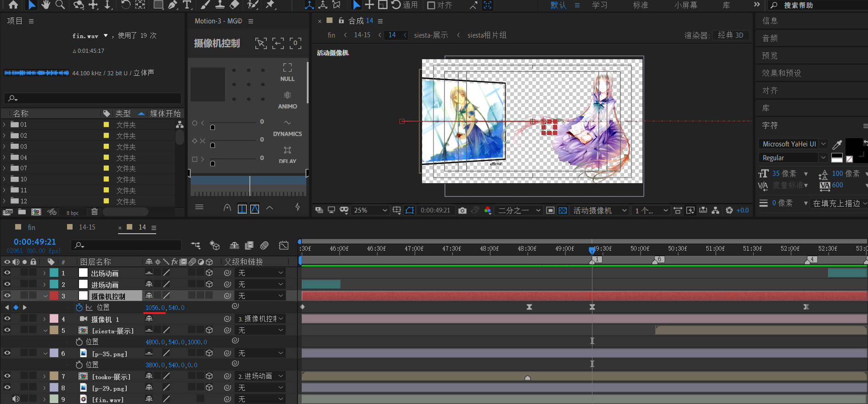868x404 pixels.
Task: Select the Zoom magnifier tool
Action: click(x=60, y=5)
